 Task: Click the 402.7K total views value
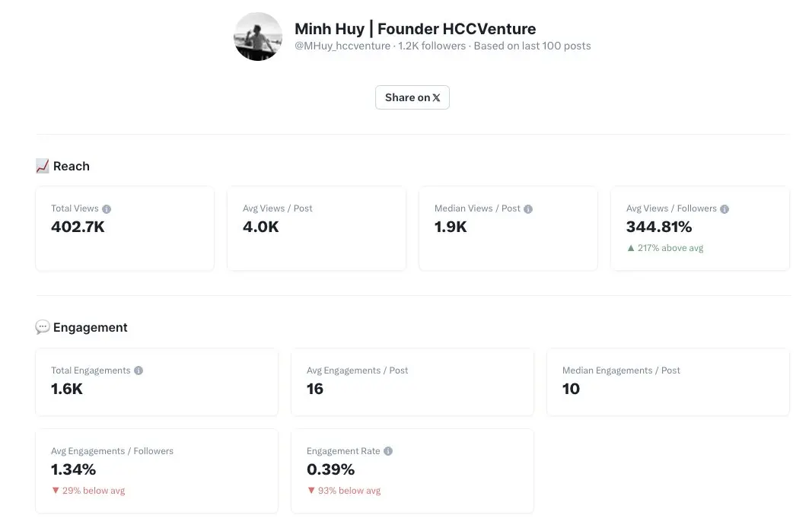(x=78, y=227)
